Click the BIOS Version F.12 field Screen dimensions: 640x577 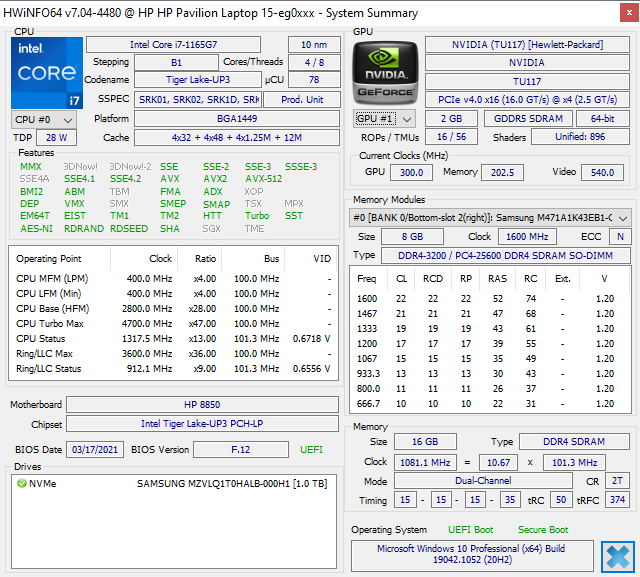241,450
